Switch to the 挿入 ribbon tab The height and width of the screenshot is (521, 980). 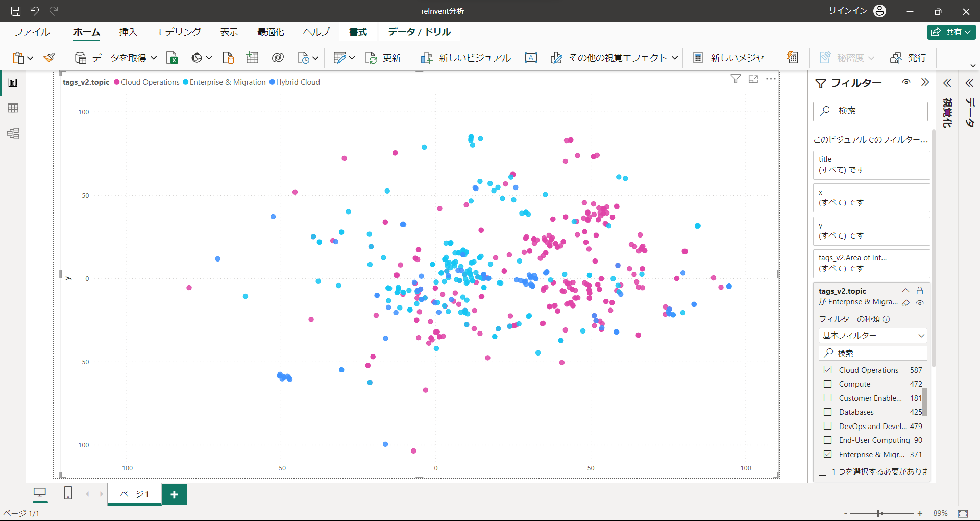pyautogui.click(x=128, y=32)
